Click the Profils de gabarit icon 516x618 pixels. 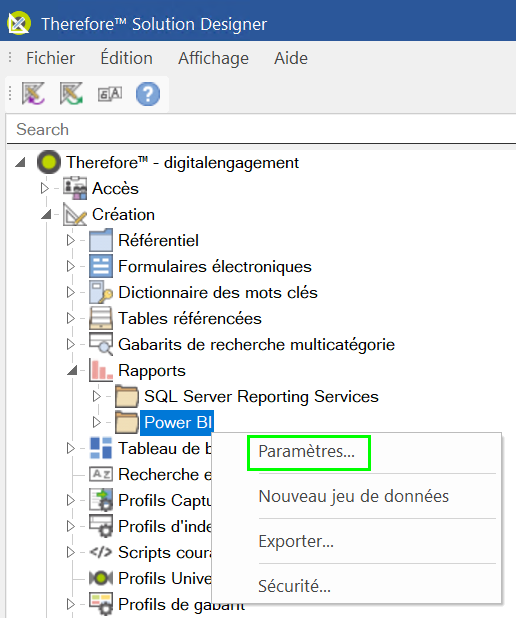101,604
